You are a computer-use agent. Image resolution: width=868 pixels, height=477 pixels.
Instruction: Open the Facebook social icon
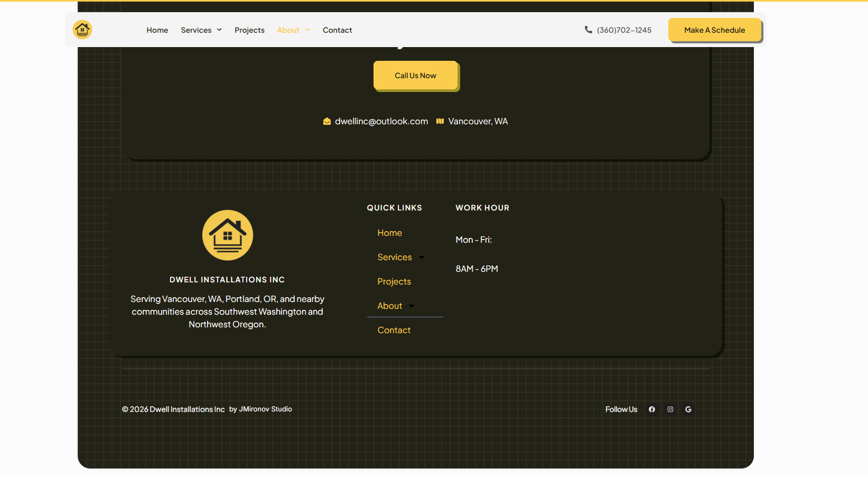(652, 409)
